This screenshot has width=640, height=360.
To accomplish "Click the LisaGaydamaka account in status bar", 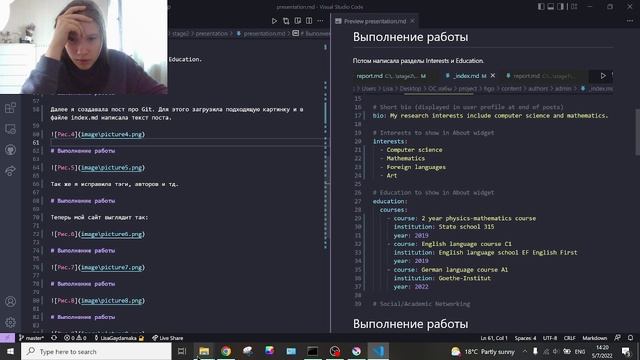I will pos(119,338).
